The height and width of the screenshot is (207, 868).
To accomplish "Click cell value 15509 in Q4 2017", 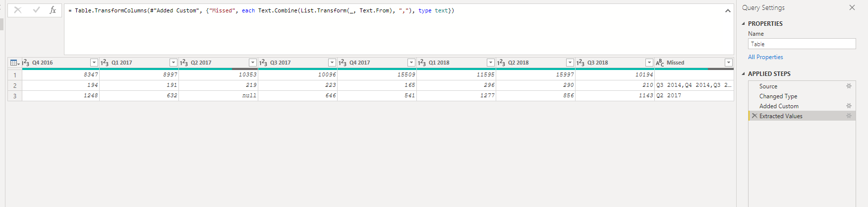I will [x=377, y=74].
